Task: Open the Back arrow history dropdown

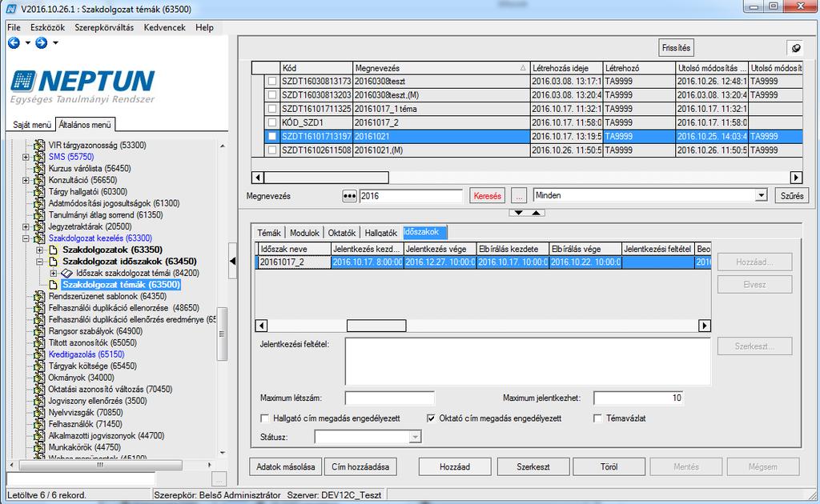Action: tap(28, 43)
